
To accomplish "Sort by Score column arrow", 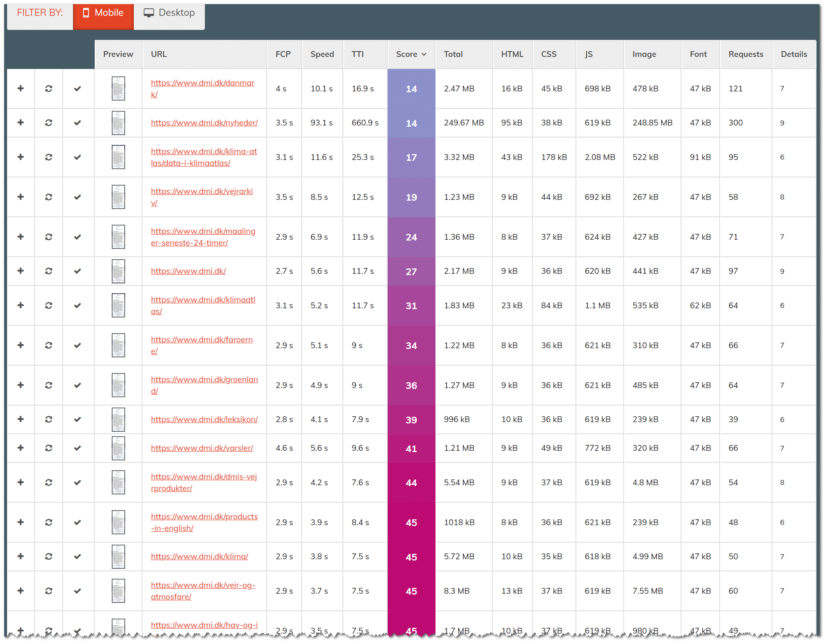I will [x=424, y=54].
